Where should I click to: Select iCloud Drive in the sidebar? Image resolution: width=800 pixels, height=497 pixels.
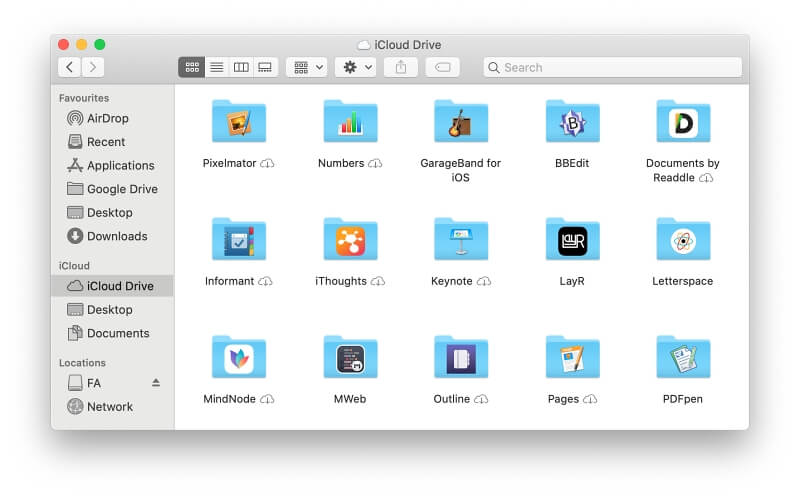(112, 286)
